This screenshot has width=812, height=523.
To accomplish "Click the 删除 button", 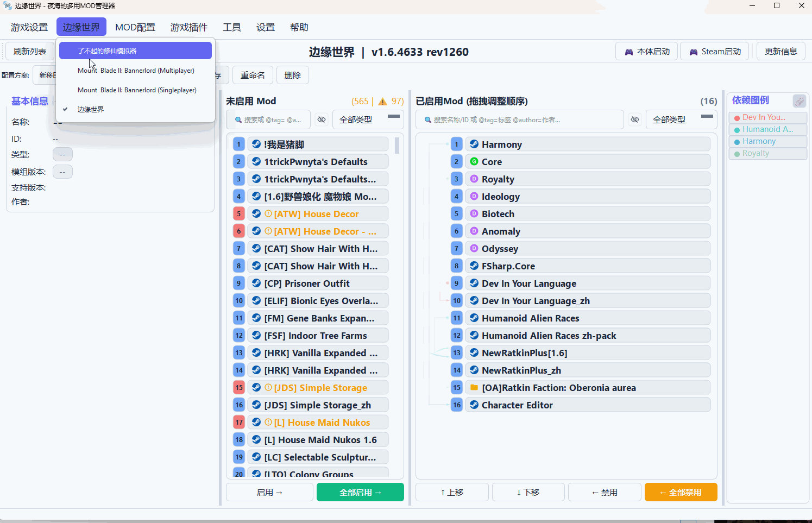I will click(293, 75).
